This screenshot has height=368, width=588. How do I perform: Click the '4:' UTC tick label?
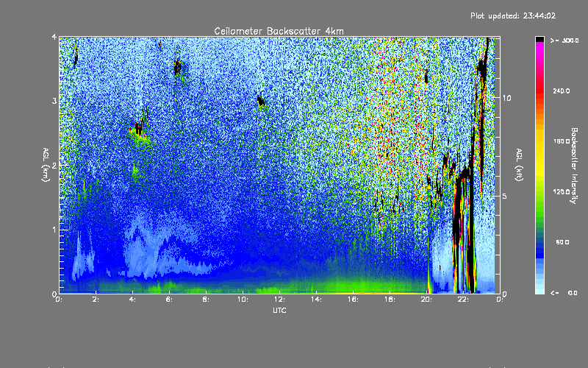[133, 300]
